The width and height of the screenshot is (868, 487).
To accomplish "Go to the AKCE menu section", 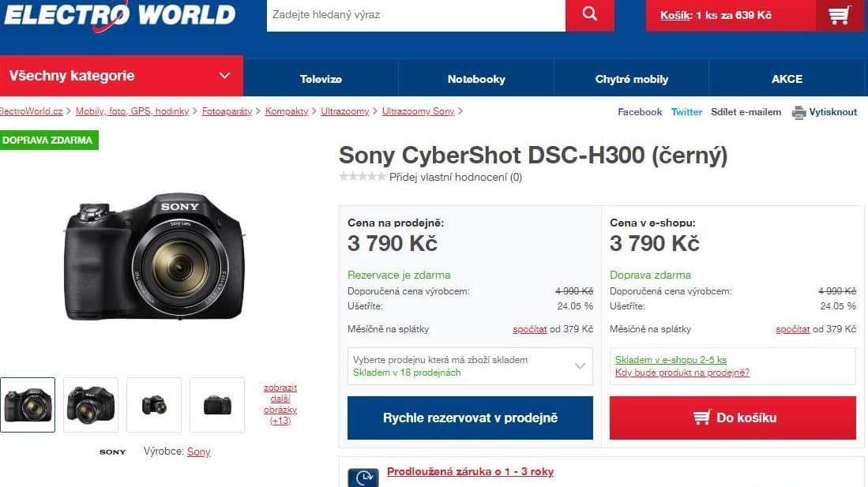I will point(787,79).
